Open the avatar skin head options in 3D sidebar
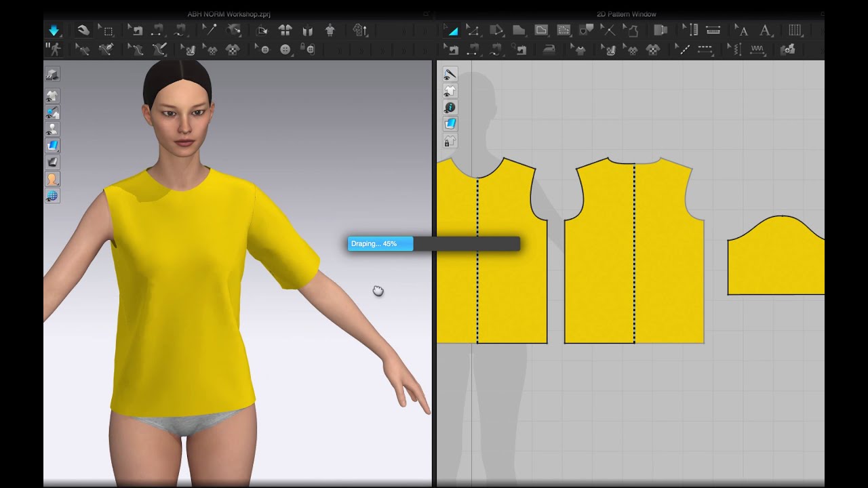Image resolution: width=868 pixels, height=488 pixels. click(52, 179)
